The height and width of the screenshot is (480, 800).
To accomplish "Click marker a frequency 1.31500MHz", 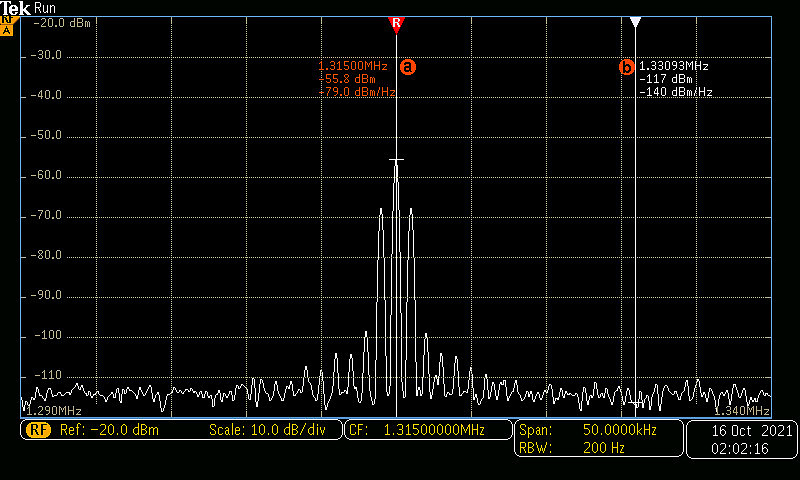I will [353, 66].
